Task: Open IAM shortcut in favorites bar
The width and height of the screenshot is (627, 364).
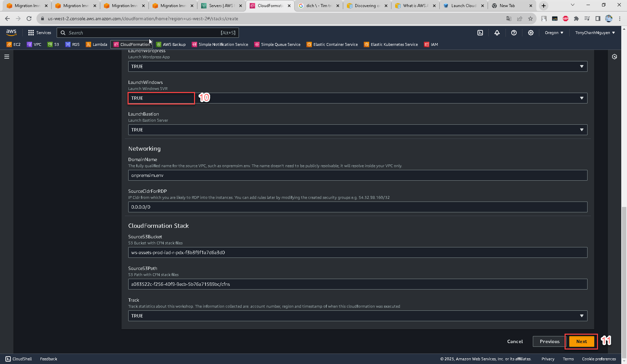Action: coord(431,44)
